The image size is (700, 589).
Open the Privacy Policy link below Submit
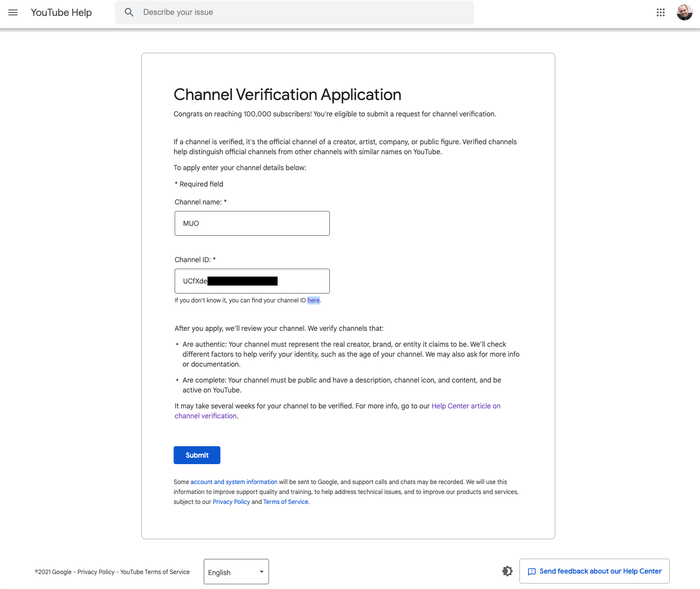pos(231,502)
